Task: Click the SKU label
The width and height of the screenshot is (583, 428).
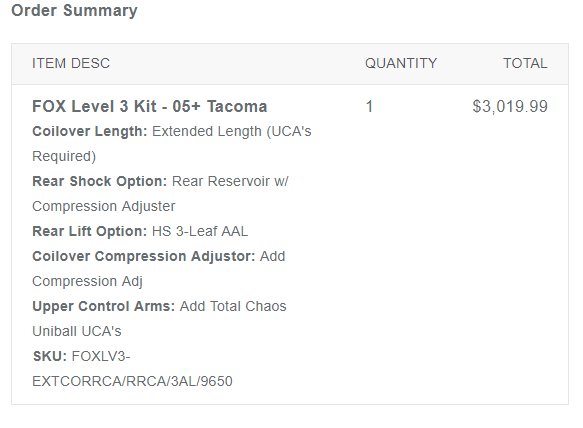Action: (50, 356)
